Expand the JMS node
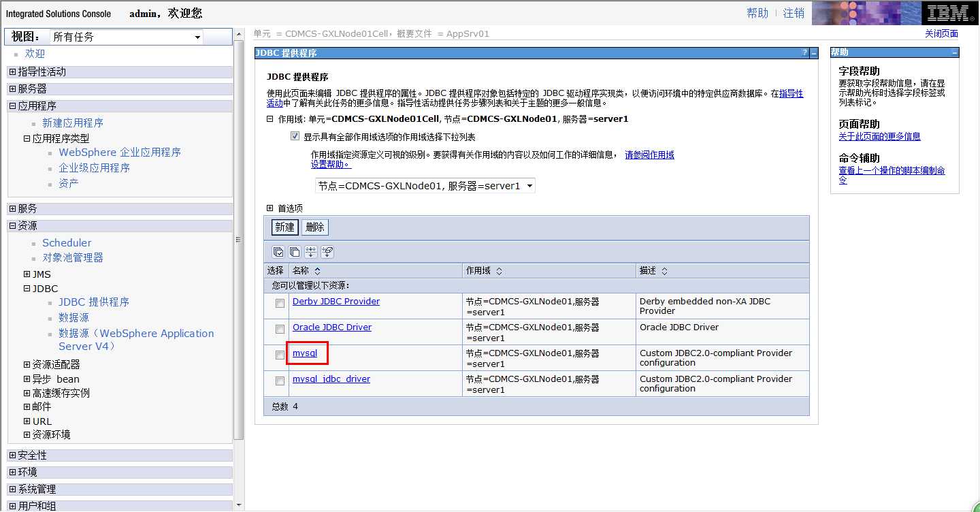The width and height of the screenshot is (980, 512). [x=27, y=274]
